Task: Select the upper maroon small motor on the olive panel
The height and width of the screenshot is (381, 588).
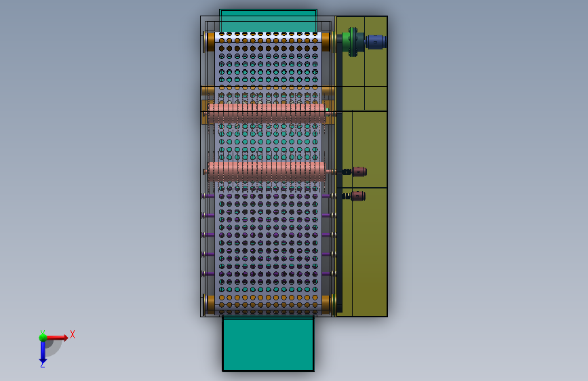Action: pos(359,172)
